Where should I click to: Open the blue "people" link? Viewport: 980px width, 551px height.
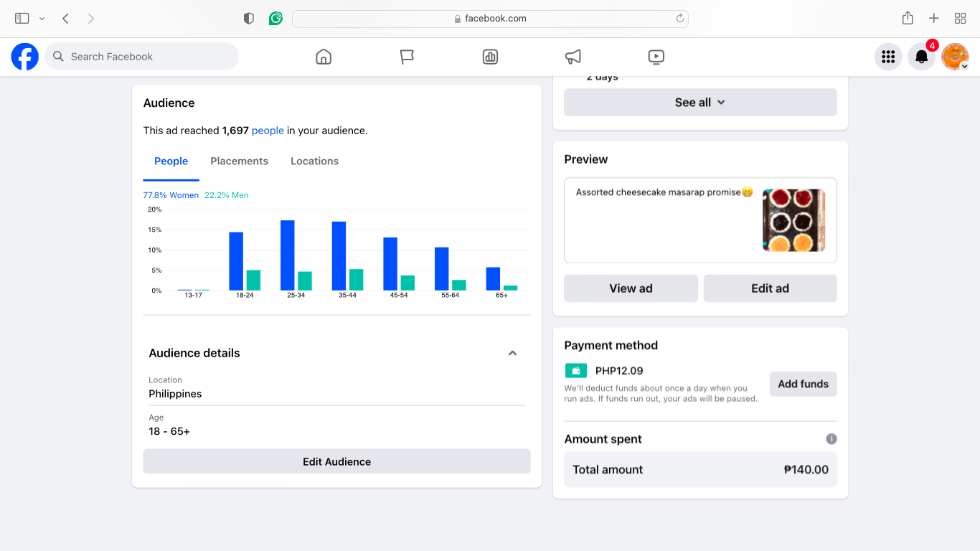[268, 131]
